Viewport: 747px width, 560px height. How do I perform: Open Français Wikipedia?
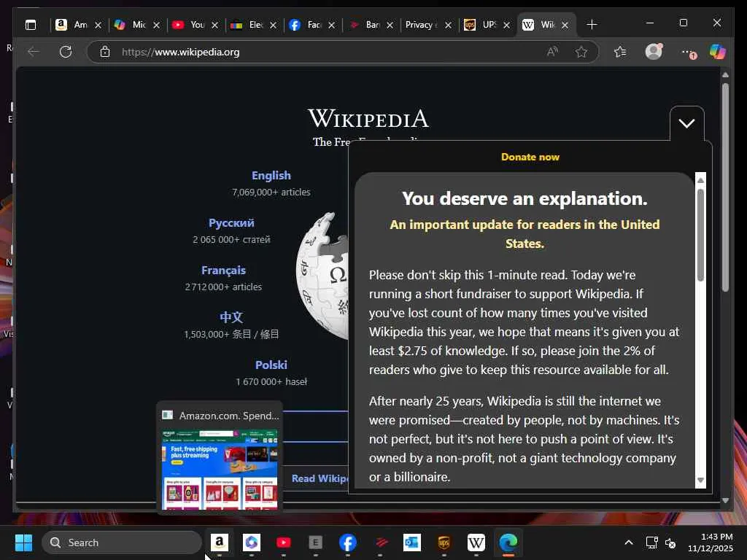tap(223, 270)
